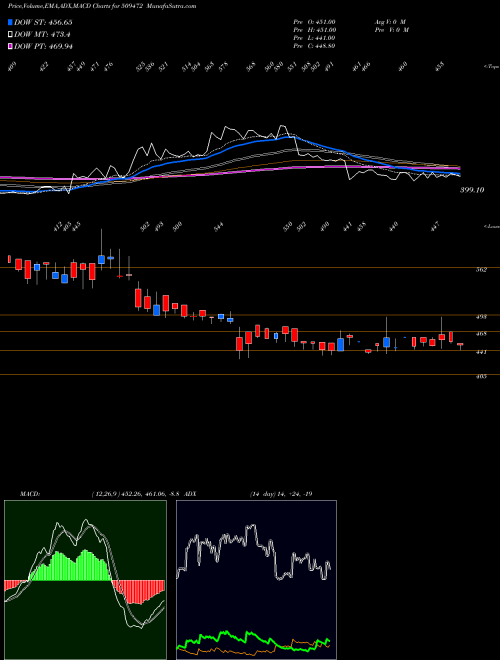Click the white DOW MT legend swatch
Screen dimensions: 500x660
[10, 34]
